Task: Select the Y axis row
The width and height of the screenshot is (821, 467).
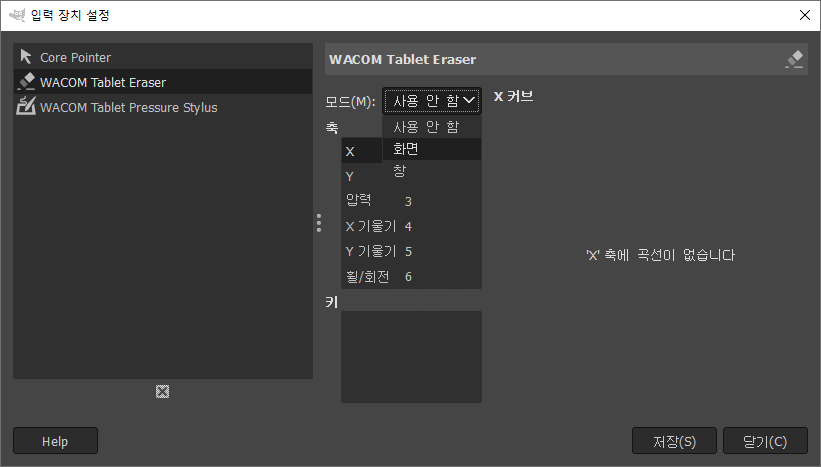Action: 362,176
